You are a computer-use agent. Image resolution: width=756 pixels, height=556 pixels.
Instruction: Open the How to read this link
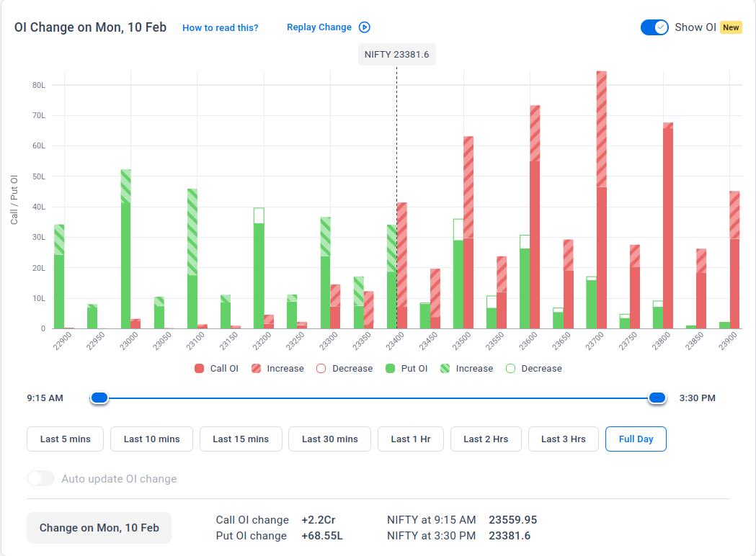[x=221, y=28]
